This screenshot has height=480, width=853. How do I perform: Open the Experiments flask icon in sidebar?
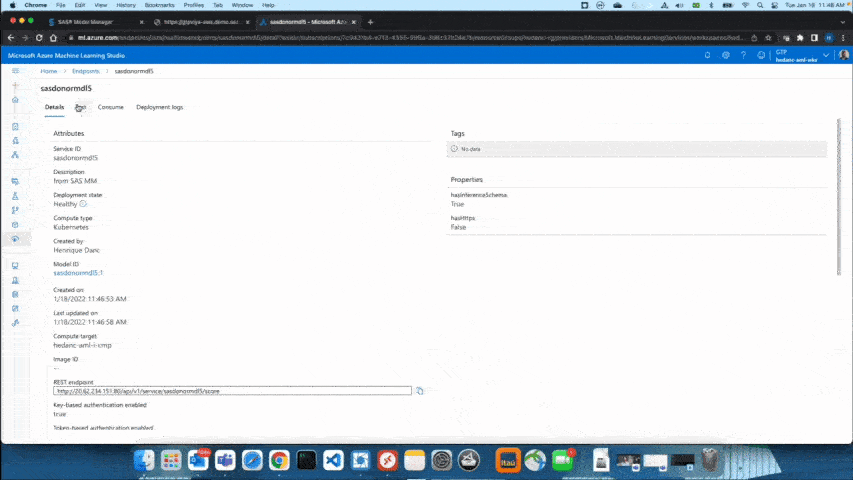click(x=15, y=196)
